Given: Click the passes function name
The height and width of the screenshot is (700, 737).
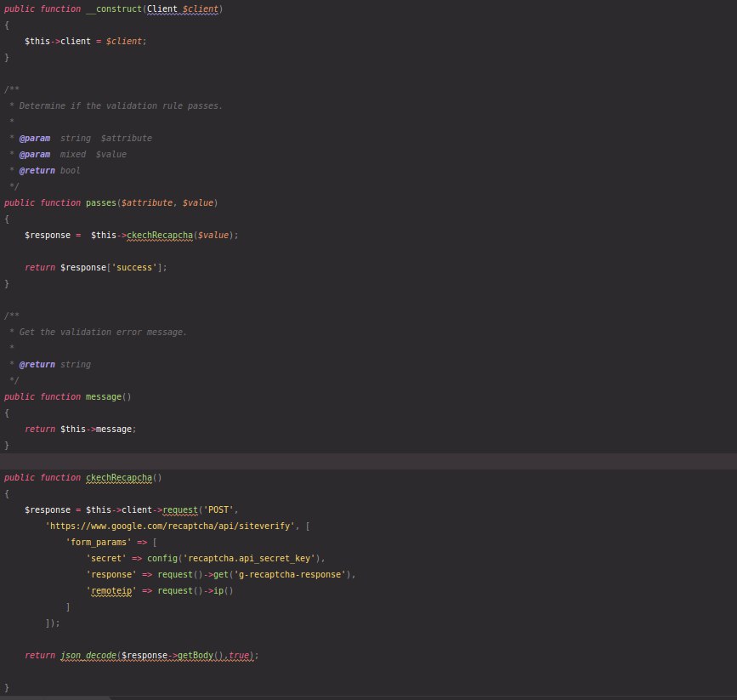Looking at the screenshot, I should pos(100,202).
